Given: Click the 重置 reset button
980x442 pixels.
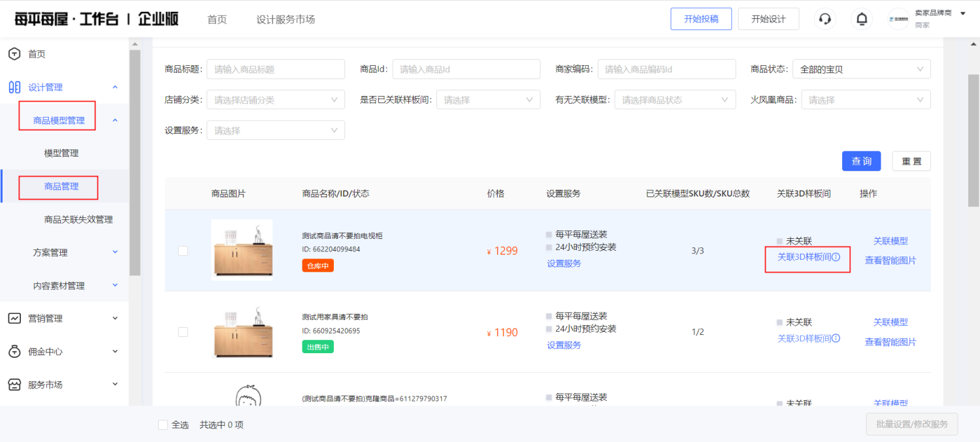Looking at the screenshot, I should (911, 161).
